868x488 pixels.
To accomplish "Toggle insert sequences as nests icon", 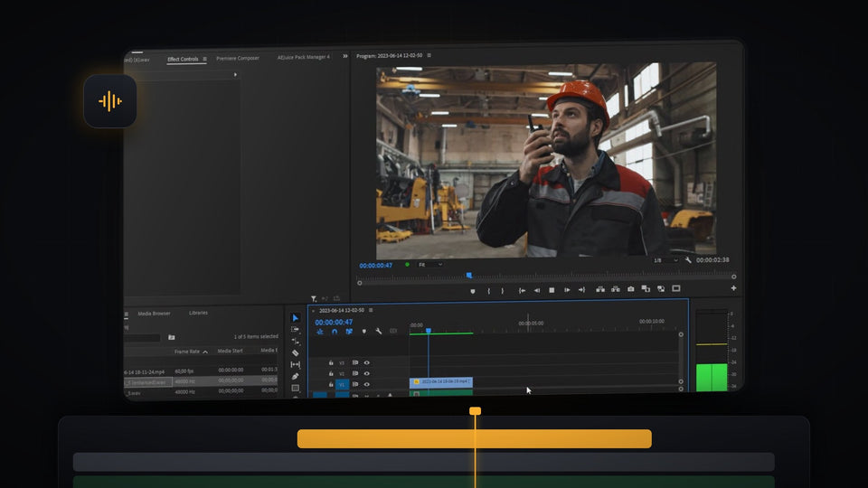I will (x=320, y=332).
